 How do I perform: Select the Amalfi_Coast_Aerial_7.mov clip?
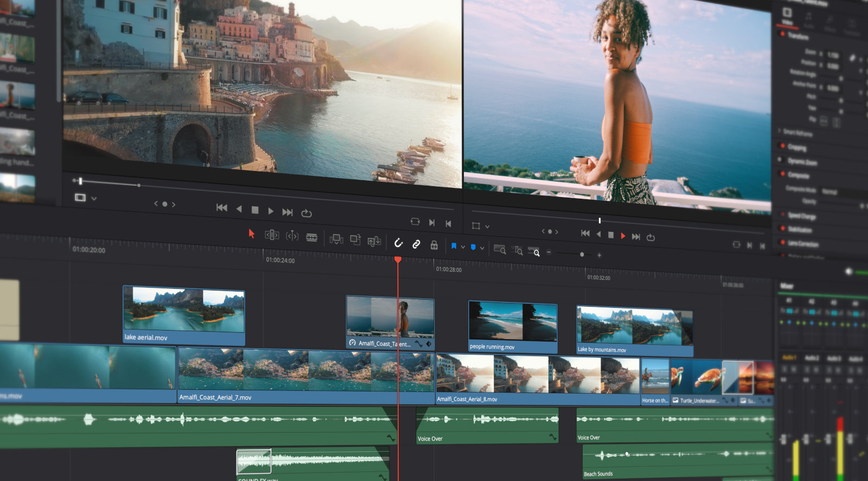coord(306,375)
